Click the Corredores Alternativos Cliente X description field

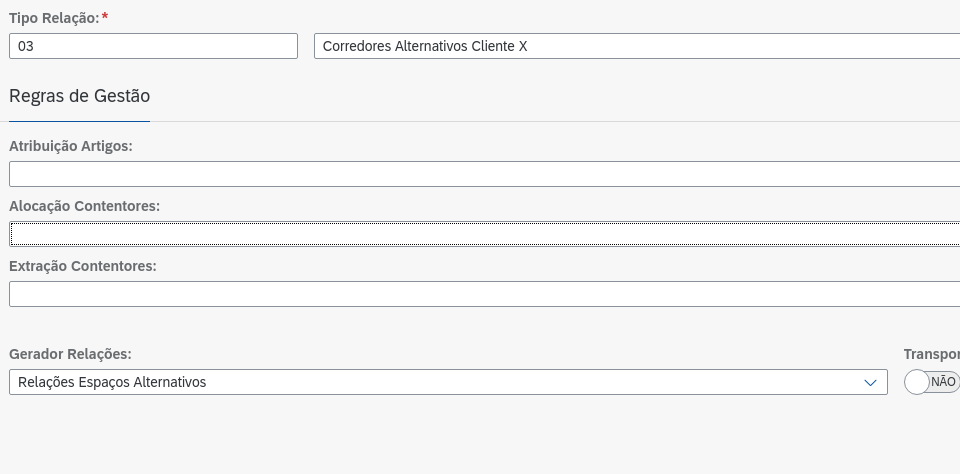pos(637,46)
